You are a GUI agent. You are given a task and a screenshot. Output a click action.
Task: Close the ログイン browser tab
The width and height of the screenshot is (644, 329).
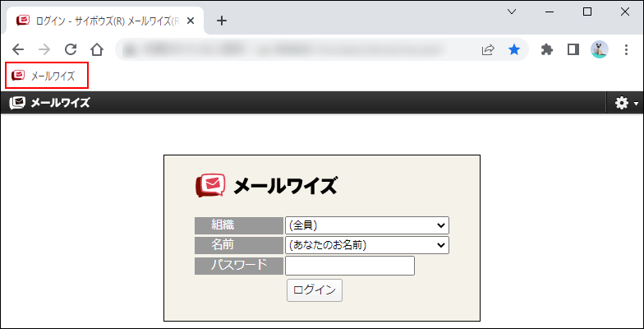coord(191,21)
